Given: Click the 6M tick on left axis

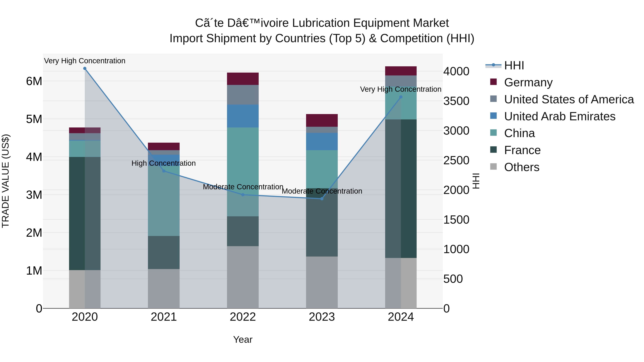Looking at the screenshot, I should point(34,81).
